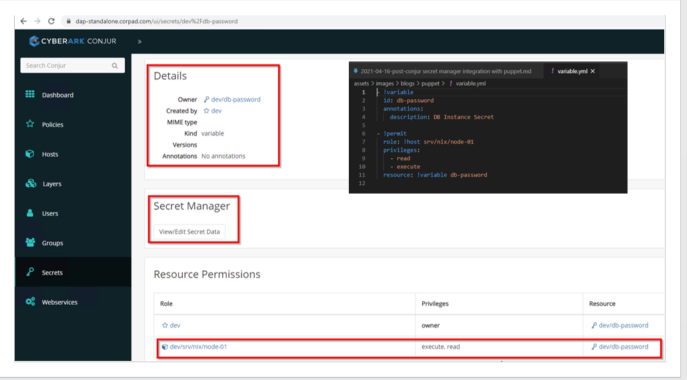Click editor line 1 with !variable

(398, 92)
